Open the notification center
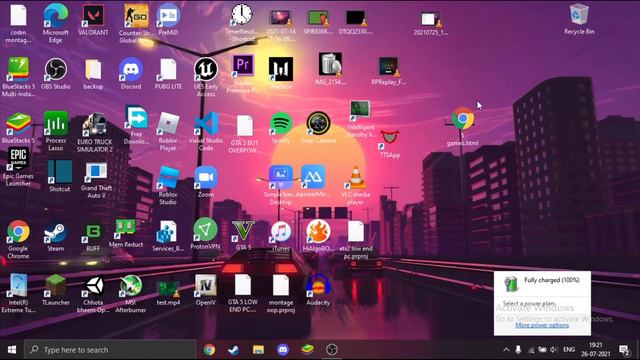The image size is (640, 360). 624,350
